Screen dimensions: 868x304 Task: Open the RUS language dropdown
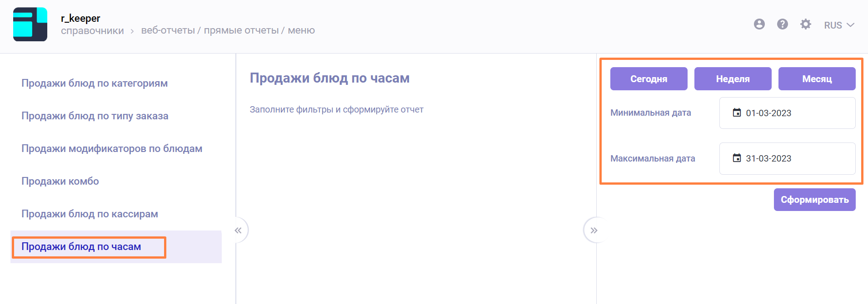tap(839, 25)
